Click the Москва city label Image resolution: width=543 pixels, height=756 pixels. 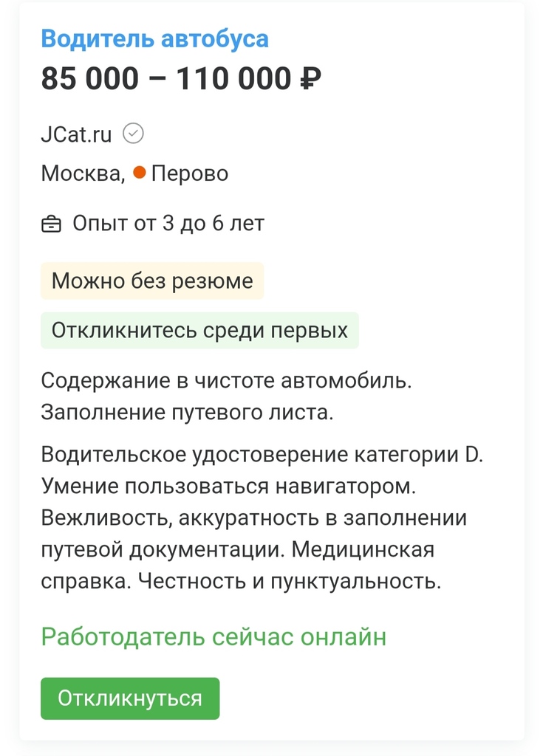[81, 173]
